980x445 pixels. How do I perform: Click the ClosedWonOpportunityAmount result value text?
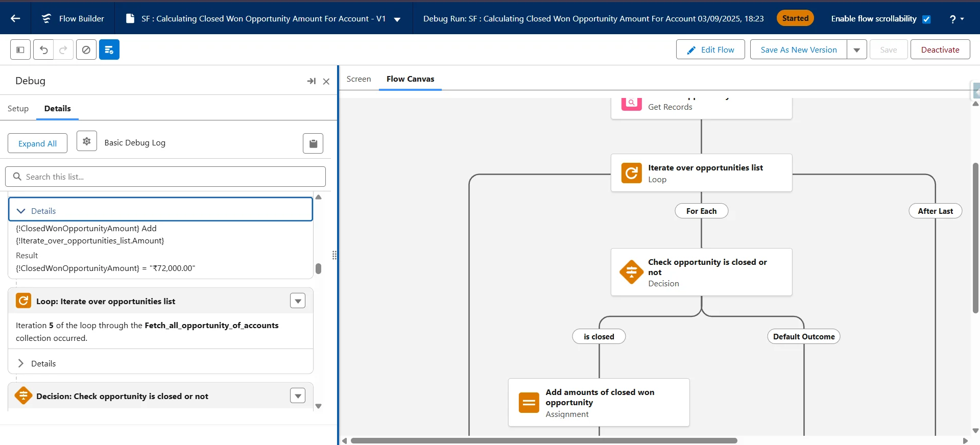tap(105, 268)
